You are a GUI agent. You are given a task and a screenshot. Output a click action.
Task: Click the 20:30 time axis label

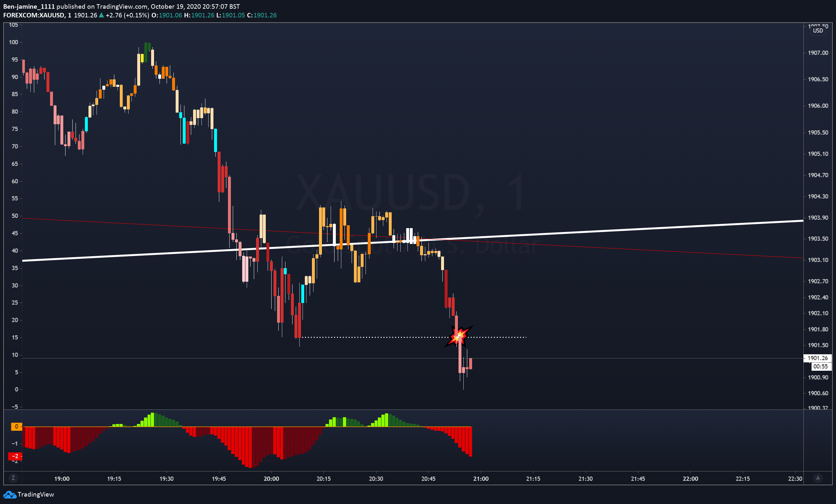(x=376, y=479)
